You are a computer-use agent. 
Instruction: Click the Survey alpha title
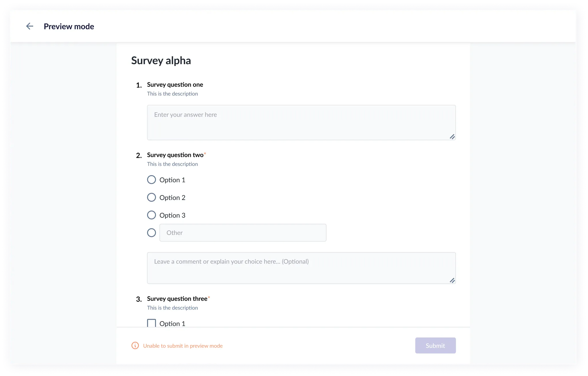(x=161, y=61)
